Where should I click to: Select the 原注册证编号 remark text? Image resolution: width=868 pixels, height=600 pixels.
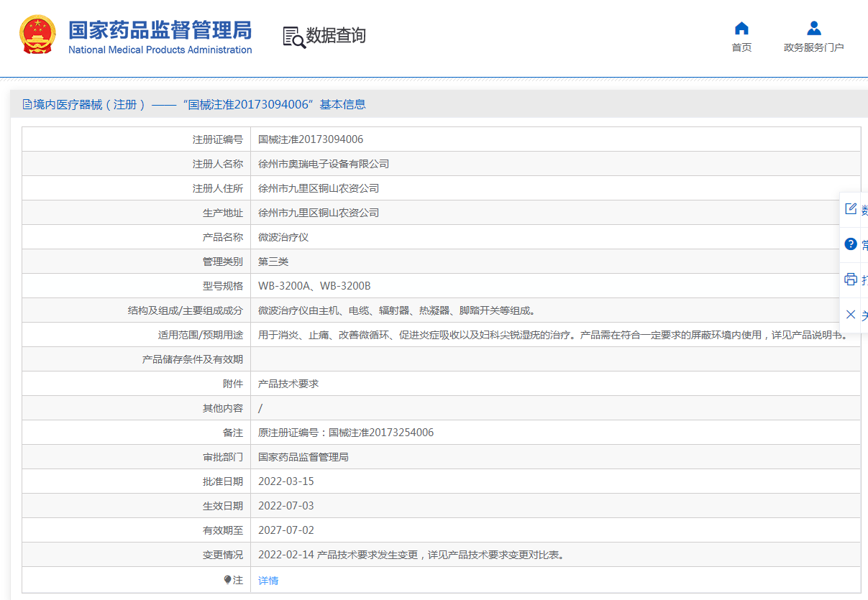coord(346,433)
